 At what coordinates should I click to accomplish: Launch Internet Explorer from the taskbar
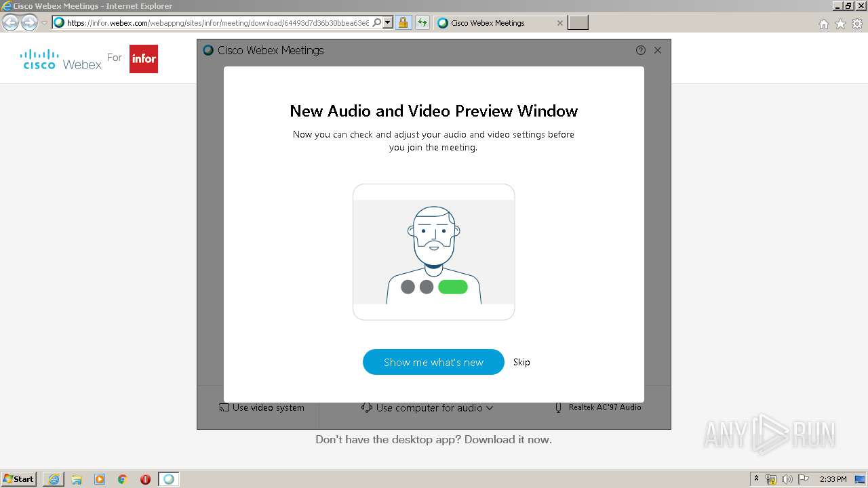54,479
